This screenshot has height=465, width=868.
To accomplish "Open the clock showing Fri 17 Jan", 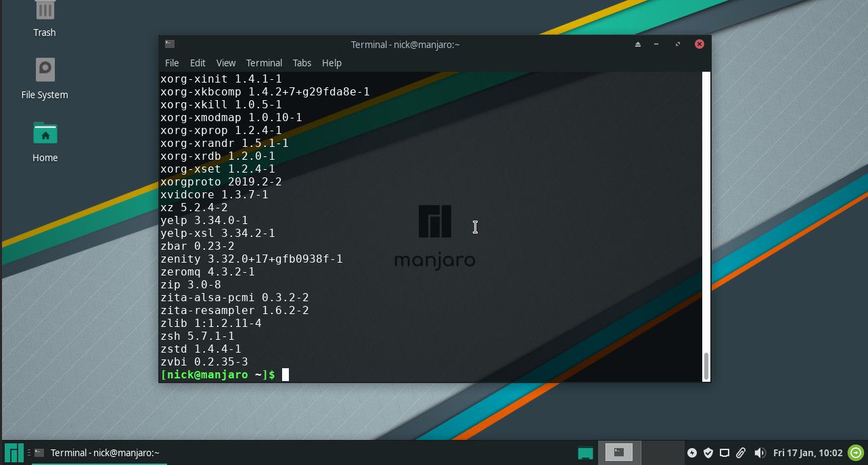I will (x=807, y=453).
